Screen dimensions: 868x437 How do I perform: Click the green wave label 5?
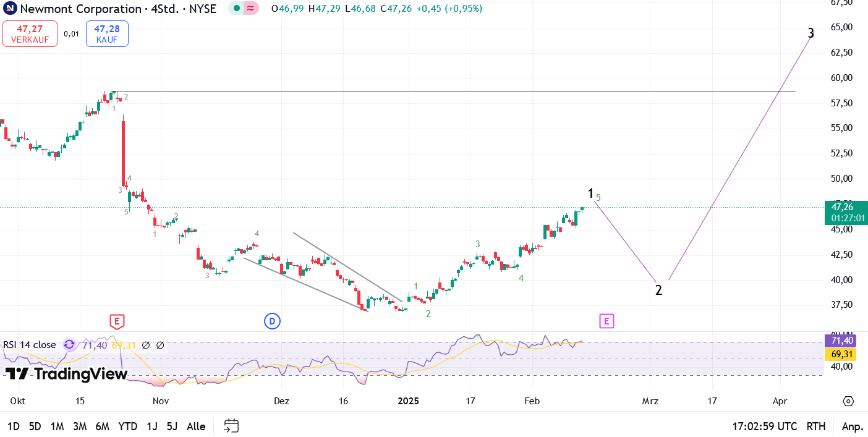[598, 198]
